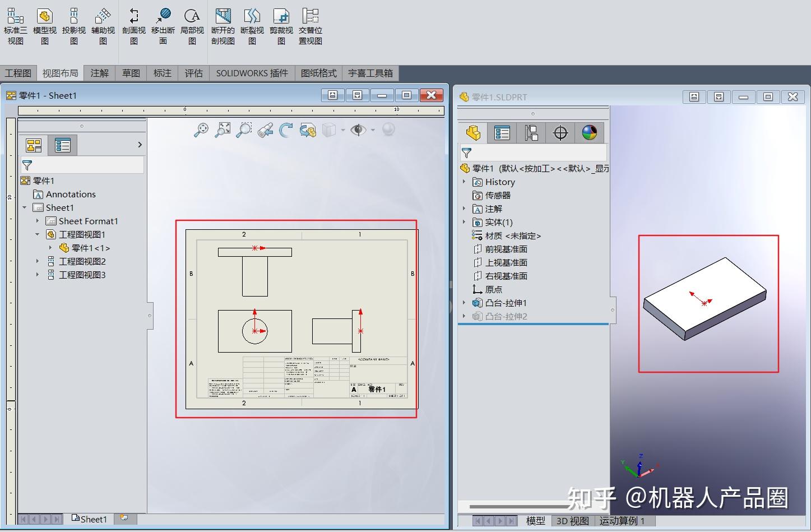Switch to the 注解 ribbon tab

(x=99, y=72)
